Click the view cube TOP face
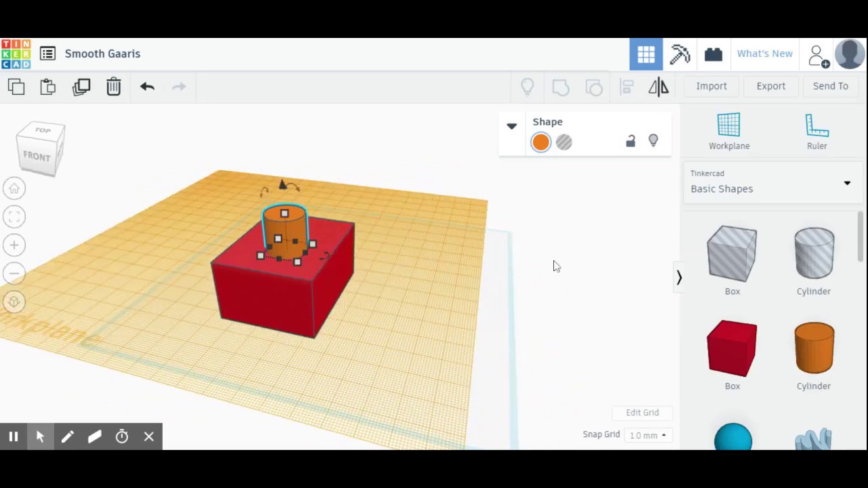The height and width of the screenshot is (488, 868). coord(43,130)
